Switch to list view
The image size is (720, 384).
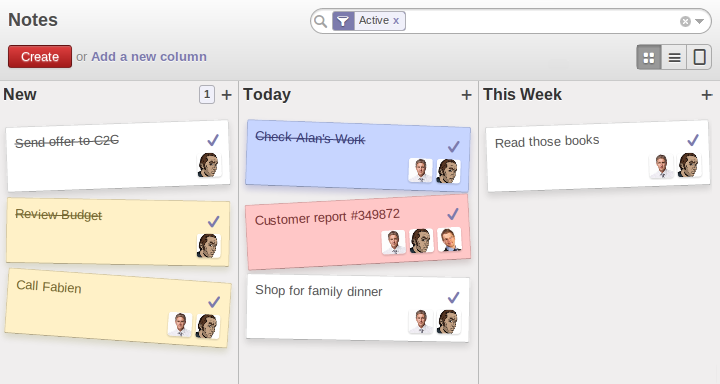(674, 57)
